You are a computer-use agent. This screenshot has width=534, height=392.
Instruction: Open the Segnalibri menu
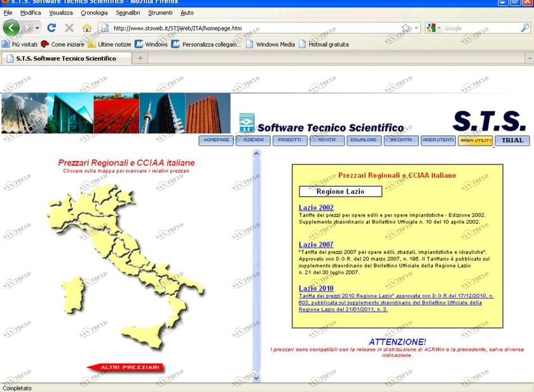(x=128, y=13)
